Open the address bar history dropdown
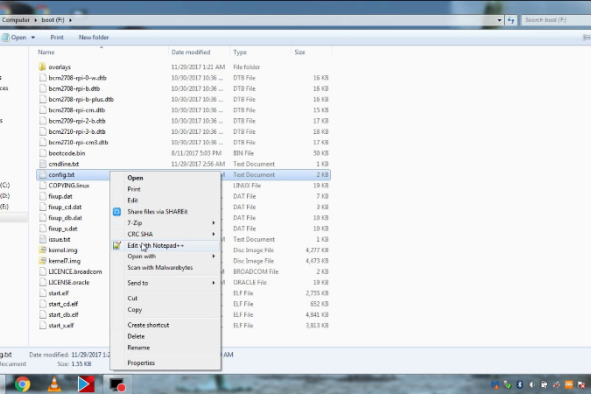Screen dimensions: 591x394 (499, 20)
